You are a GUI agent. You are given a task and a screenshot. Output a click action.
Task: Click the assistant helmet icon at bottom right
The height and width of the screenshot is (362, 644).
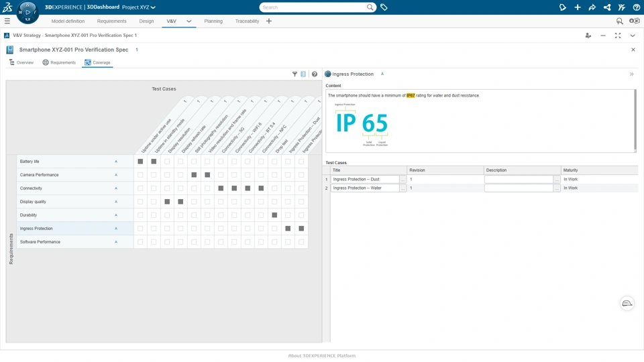coord(627,303)
